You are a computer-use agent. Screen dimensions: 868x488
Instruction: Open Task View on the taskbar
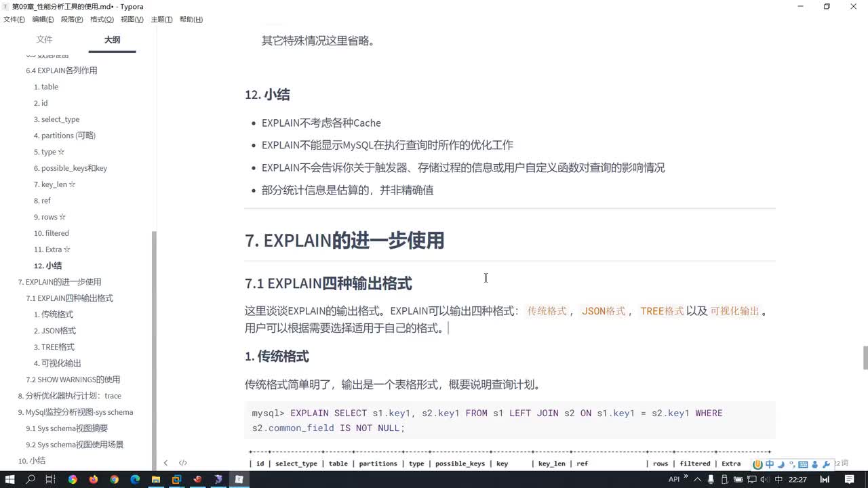[x=51, y=479]
